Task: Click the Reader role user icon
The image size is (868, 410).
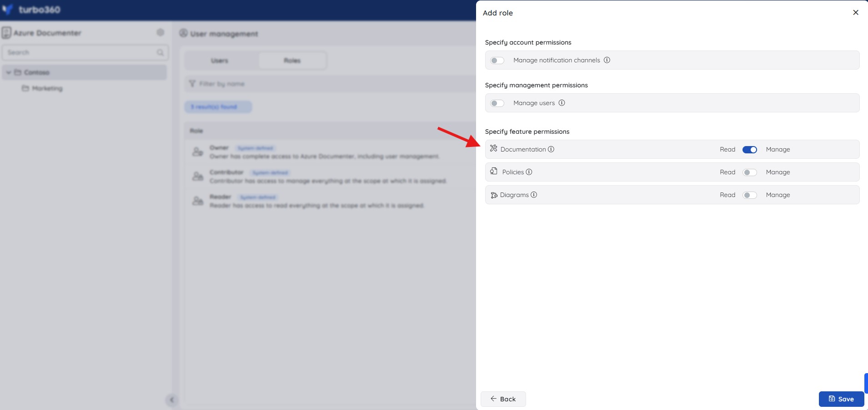Action: [197, 201]
